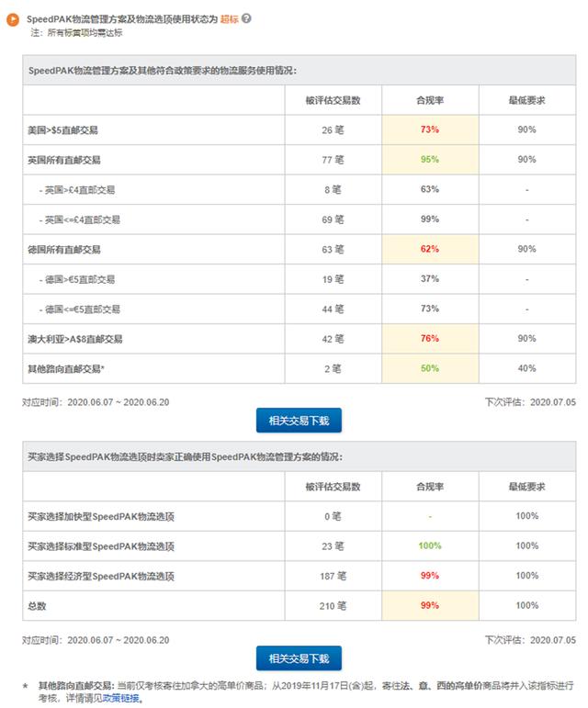The height and width of the screenshot is (708, 588).
Task: Click the orange play icon beside SpeedPAK heading
Action: point(13,20)
